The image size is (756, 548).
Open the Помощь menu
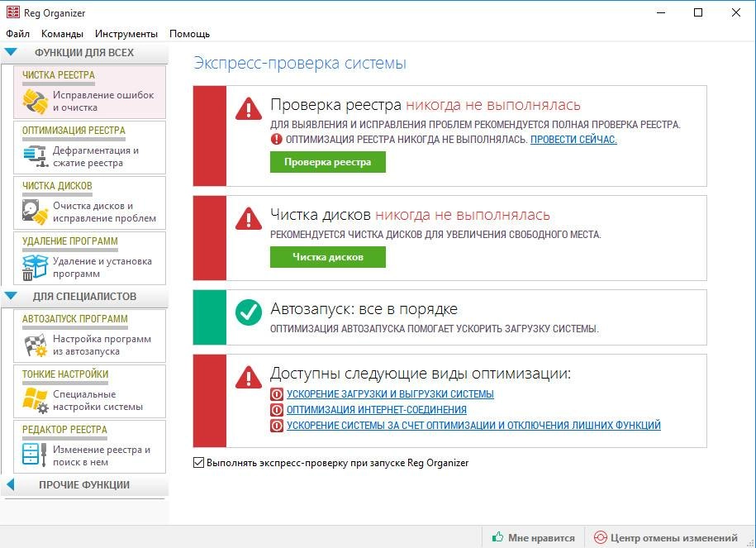tap(189, 34)
